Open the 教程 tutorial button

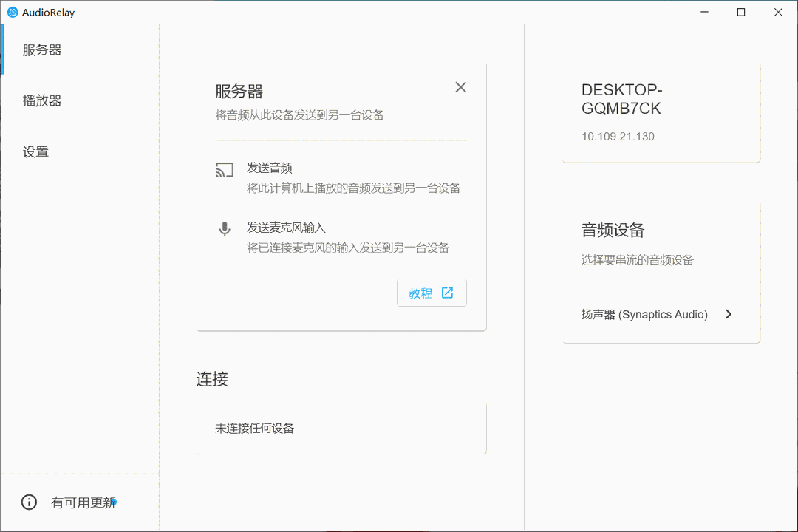click(432, 293)
